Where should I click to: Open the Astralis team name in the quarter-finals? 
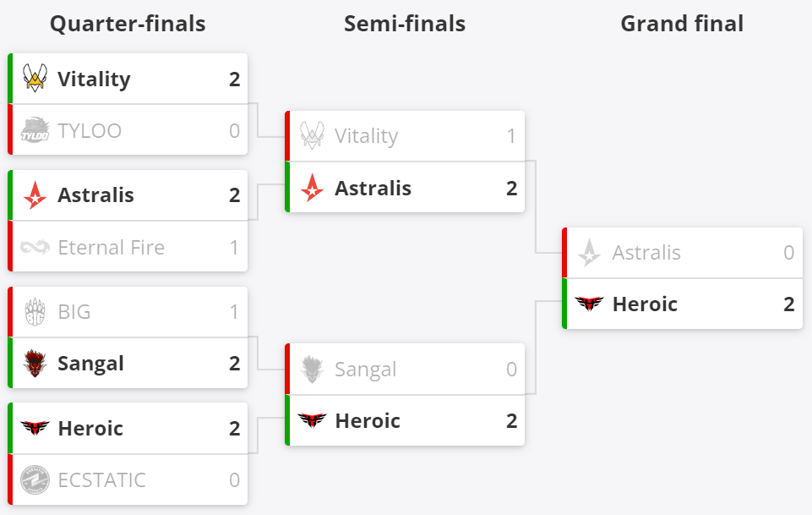(x=95, y=195)
